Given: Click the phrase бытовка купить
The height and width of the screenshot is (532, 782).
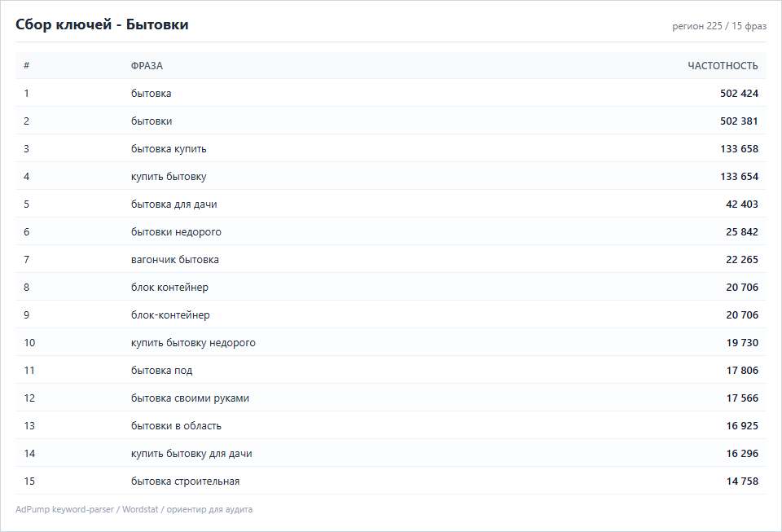Looking at the screenshot, I should 169,149.
